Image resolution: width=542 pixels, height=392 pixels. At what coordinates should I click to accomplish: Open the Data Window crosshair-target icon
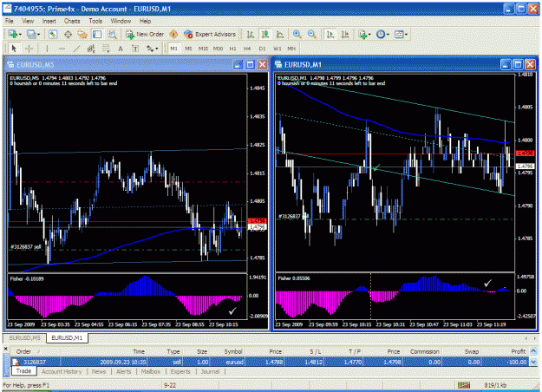coord(68,34)
